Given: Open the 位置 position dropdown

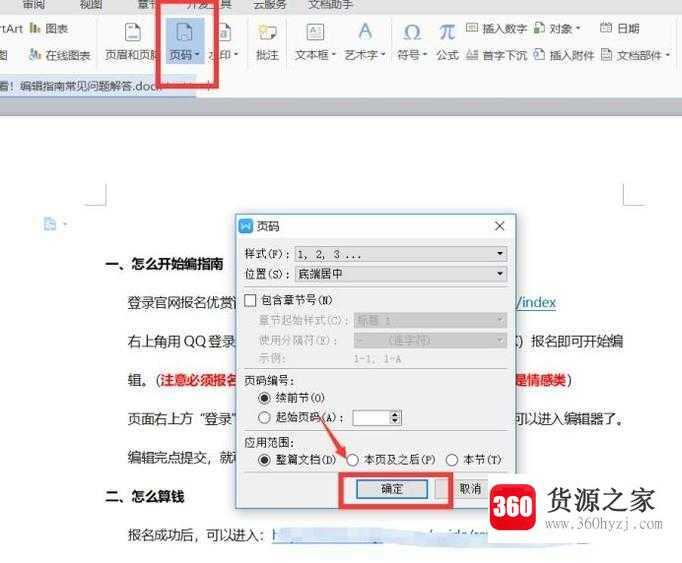Looking at the screenshot, I should [x=401, y=274].
